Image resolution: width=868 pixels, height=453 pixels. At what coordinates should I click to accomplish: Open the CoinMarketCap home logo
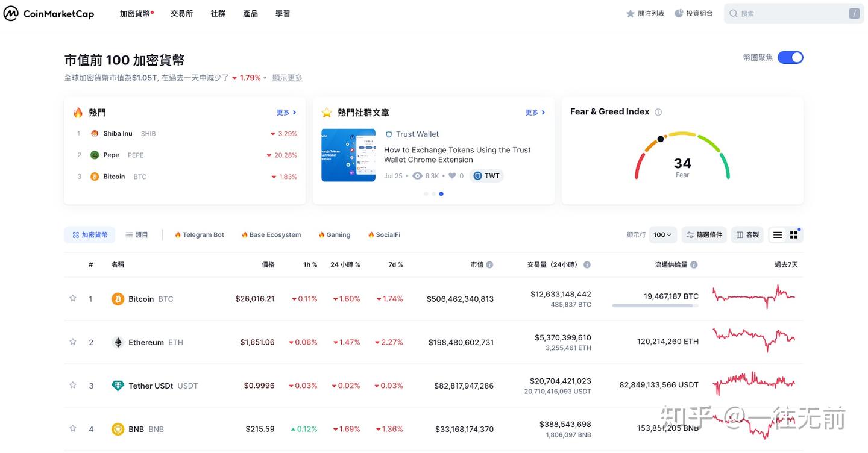48,13
